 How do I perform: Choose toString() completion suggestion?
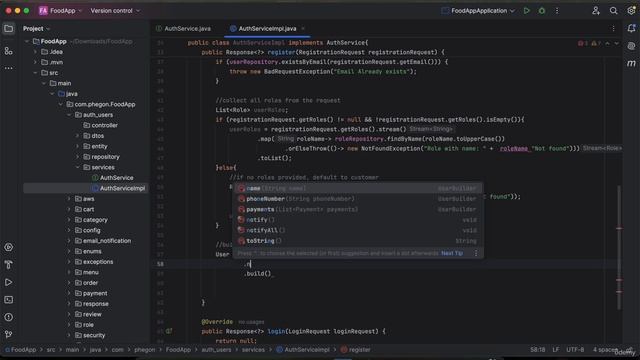[x=357, y=241]
